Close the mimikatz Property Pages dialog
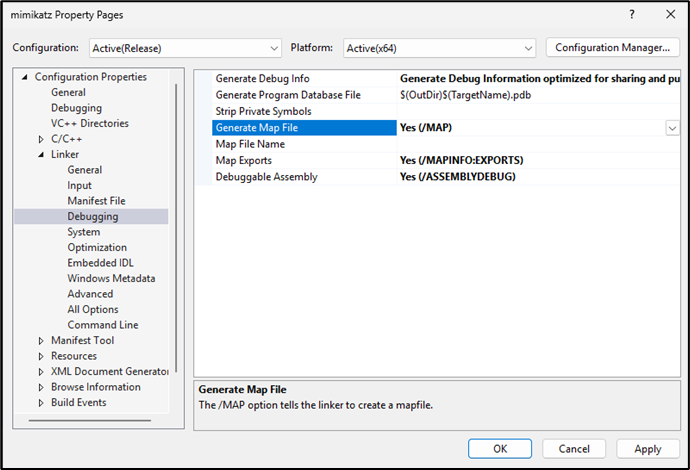 click(670, 15)
